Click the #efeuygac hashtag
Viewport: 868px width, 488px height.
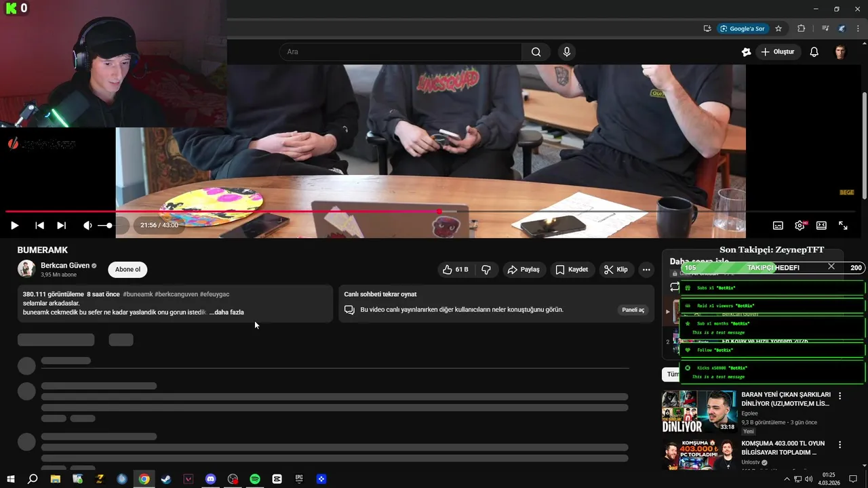(x=215, y=295)
